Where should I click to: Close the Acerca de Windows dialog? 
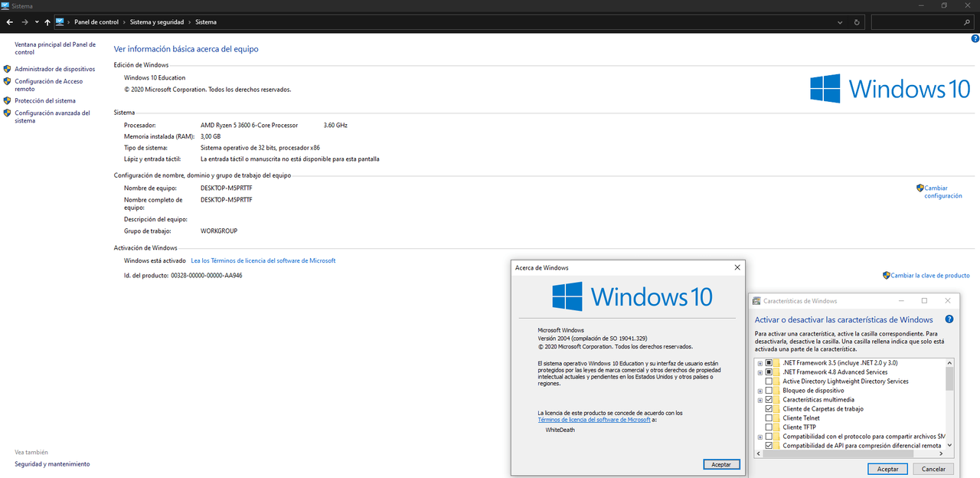[x=737, y=267]
